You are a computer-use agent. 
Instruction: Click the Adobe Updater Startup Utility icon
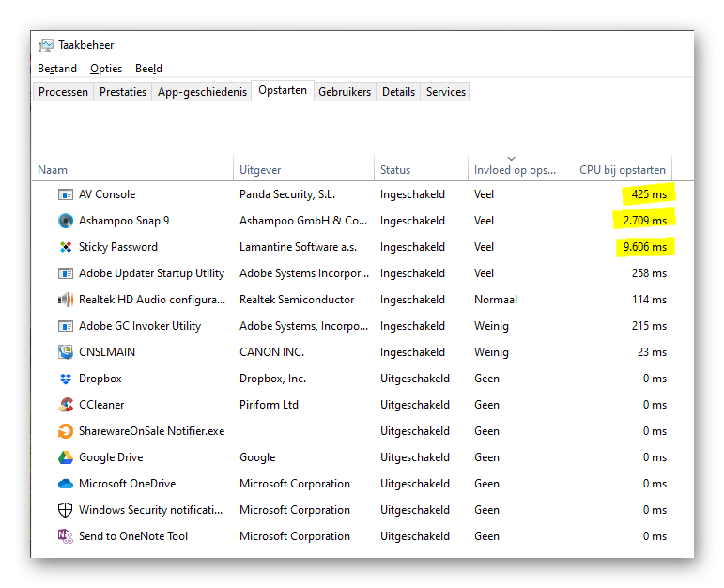tap(65, 273)
